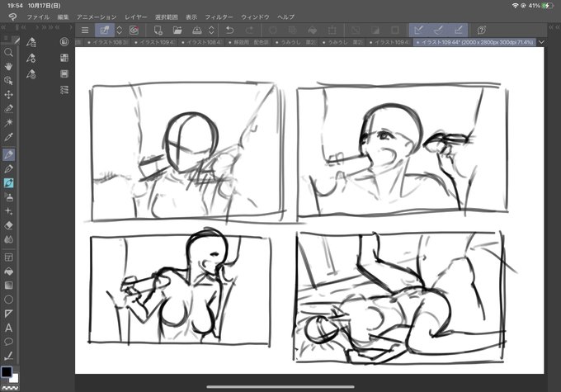Toggle Snap to Ruler
Screen dimensions: 561x392
coord(418,30)
